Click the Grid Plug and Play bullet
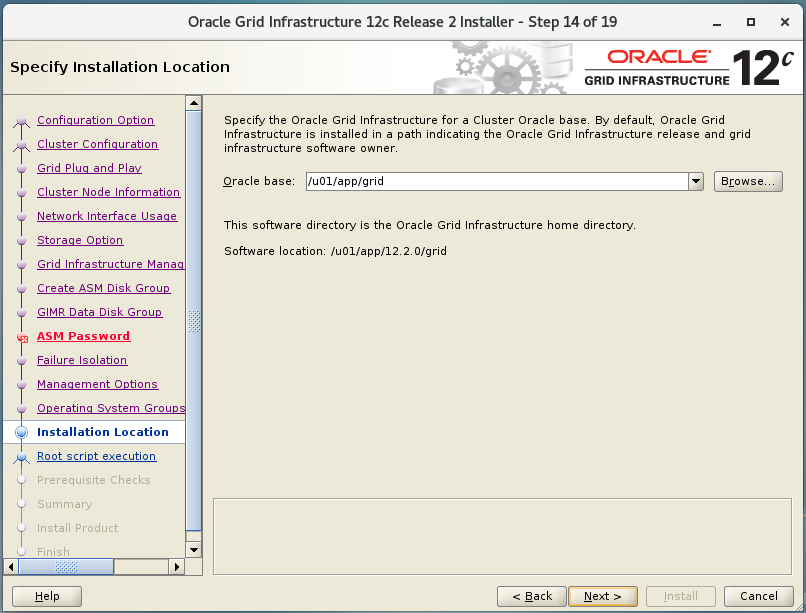Screen dimensions: 806x613 [x=22, y=169]
